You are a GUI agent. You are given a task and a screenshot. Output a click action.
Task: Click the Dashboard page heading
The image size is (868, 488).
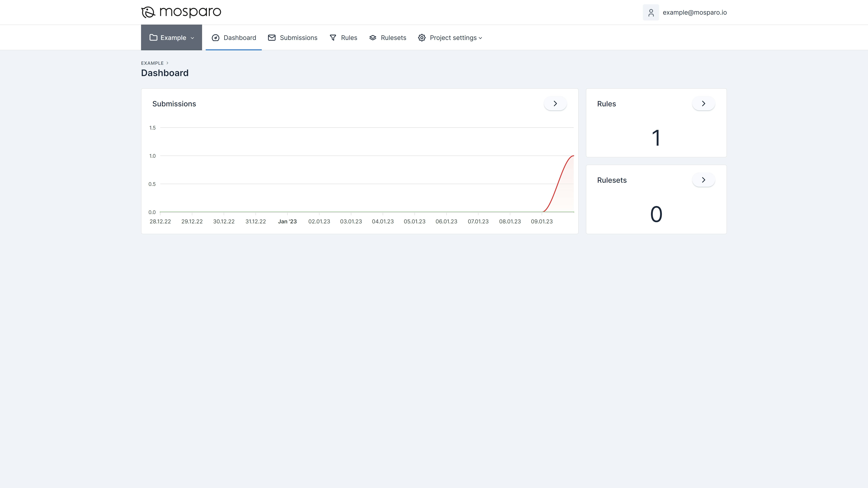[x=164, y=73]
